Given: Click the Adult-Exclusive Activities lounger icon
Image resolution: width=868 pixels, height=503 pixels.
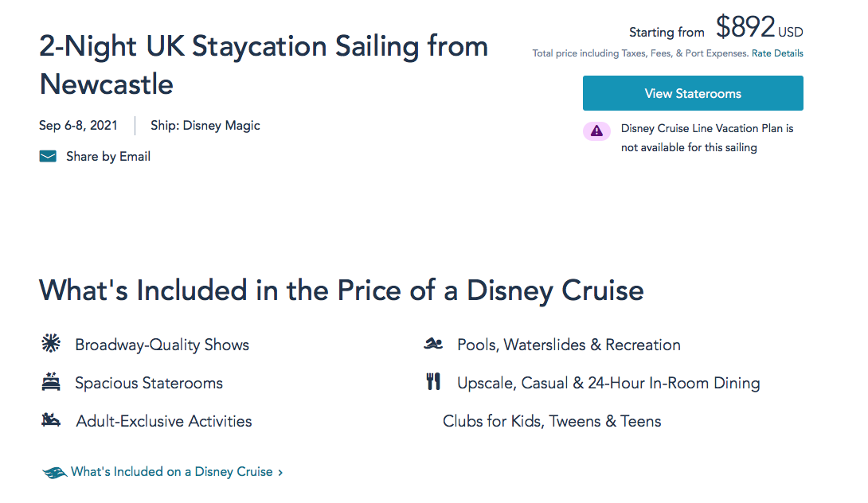Looking at the screenshot, I should click(x=51, y=420).
